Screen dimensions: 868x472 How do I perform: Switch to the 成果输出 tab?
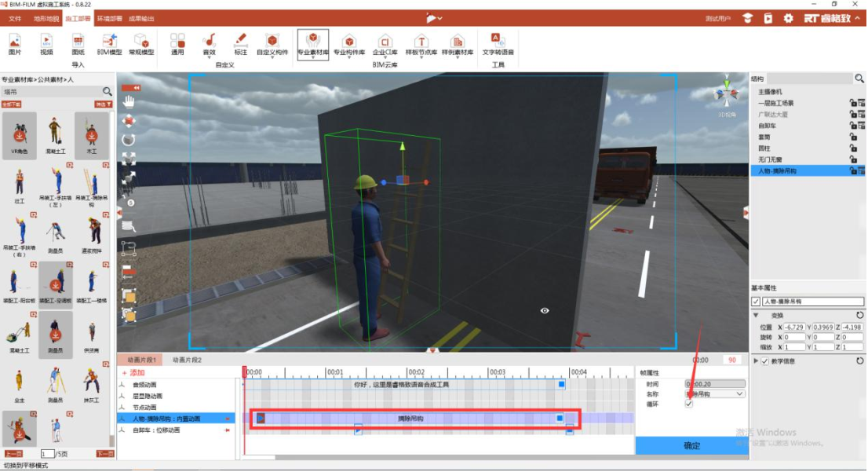coord(141,19)
